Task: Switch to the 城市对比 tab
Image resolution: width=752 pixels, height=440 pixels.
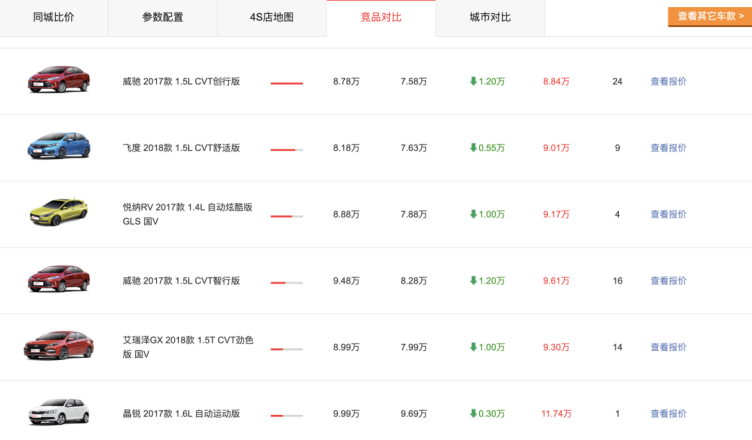Action: [490, 18]
